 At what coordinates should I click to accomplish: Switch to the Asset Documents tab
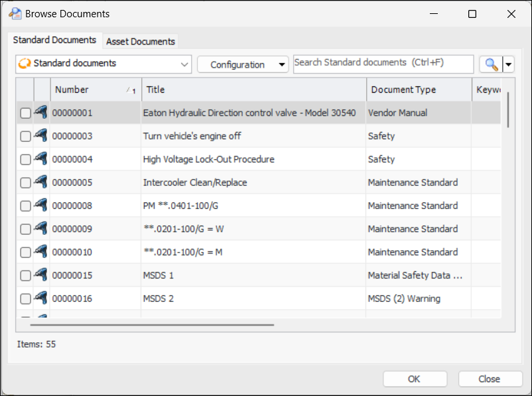click(141, 41)
